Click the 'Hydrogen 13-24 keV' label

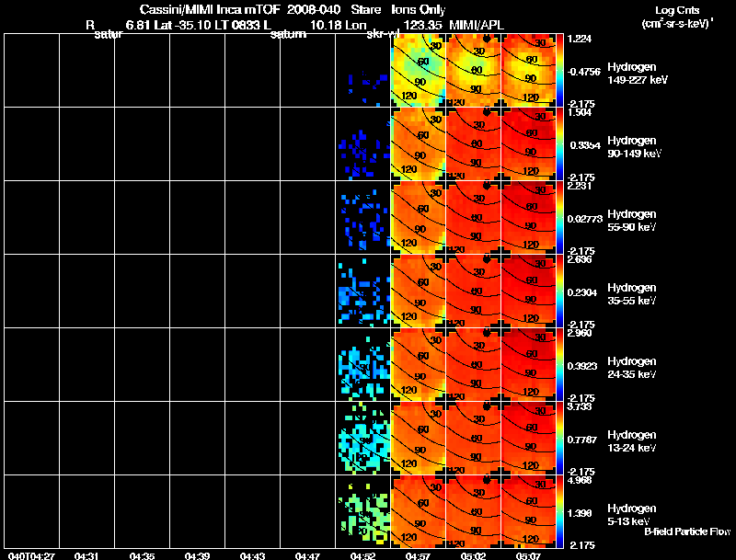point(632,441)
